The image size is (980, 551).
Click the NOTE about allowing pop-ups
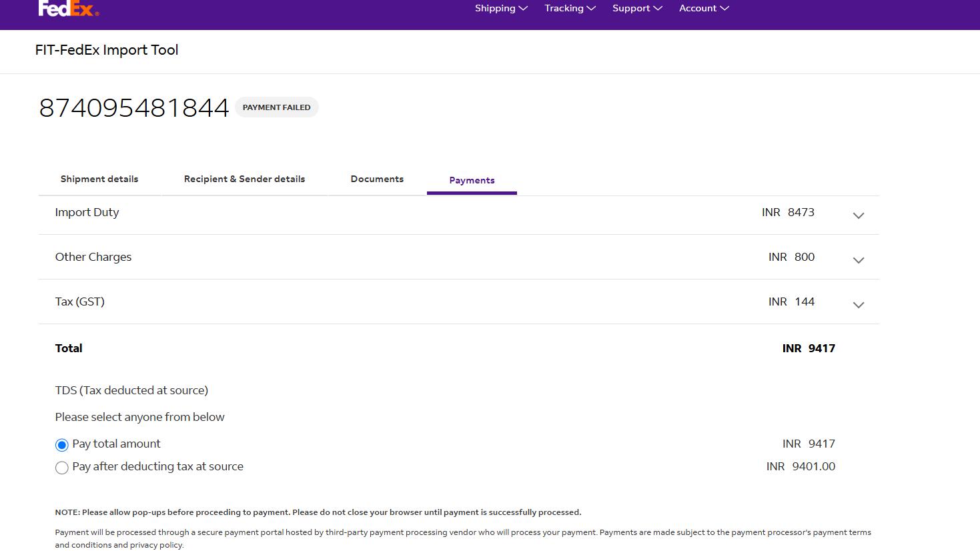pos(318,512)
